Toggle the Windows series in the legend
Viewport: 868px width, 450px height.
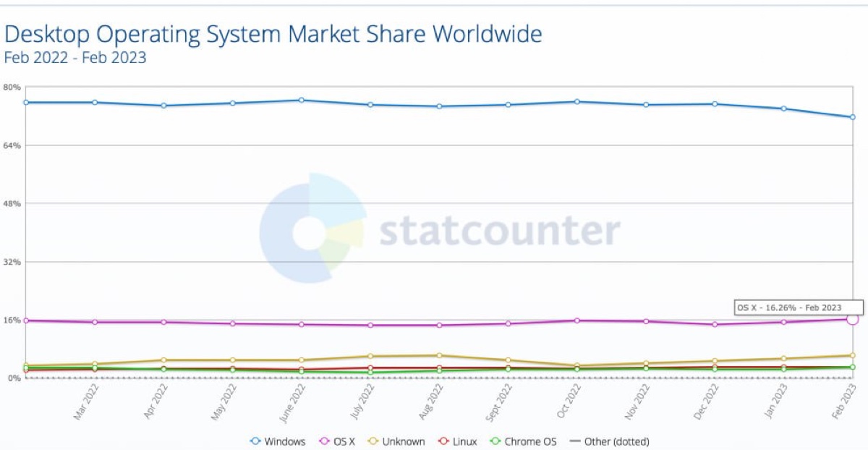[x=278, y=441]
